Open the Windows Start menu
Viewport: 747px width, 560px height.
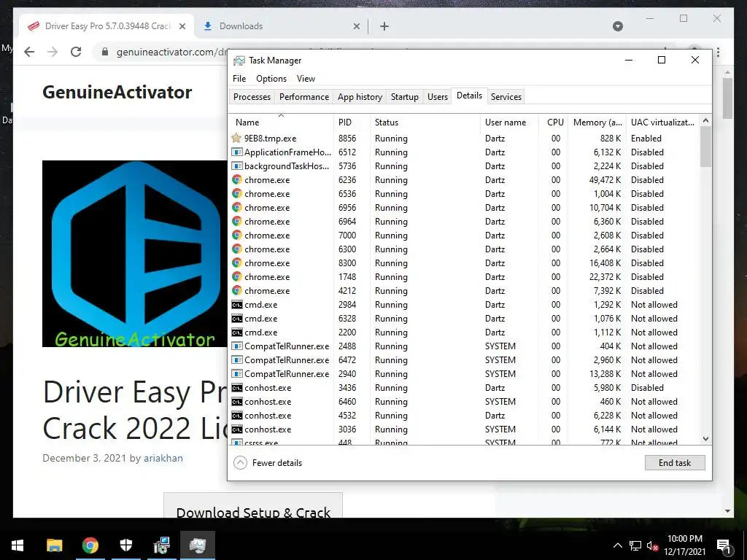coord(18,545)
